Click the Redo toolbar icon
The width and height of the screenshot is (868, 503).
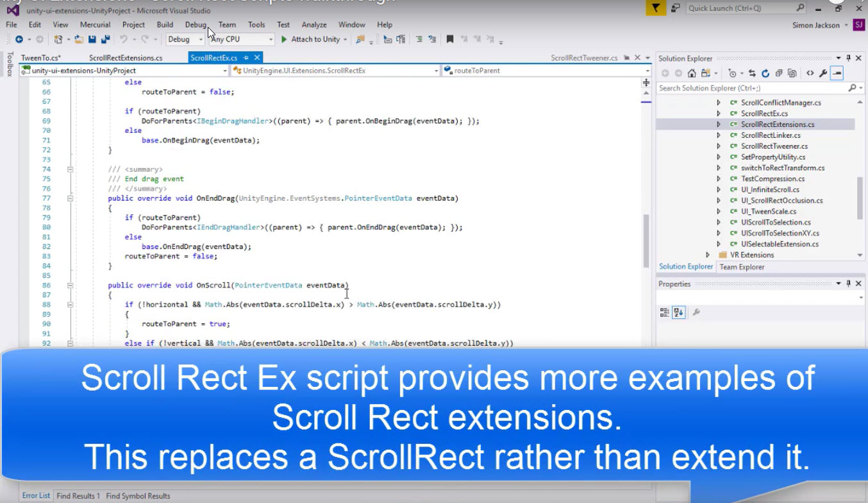point(145,39)
